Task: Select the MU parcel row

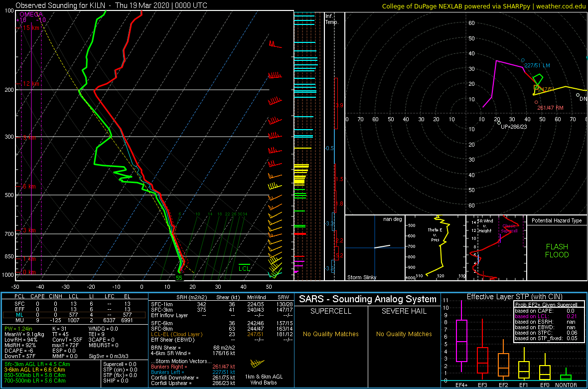Action: tap(75, 320)
